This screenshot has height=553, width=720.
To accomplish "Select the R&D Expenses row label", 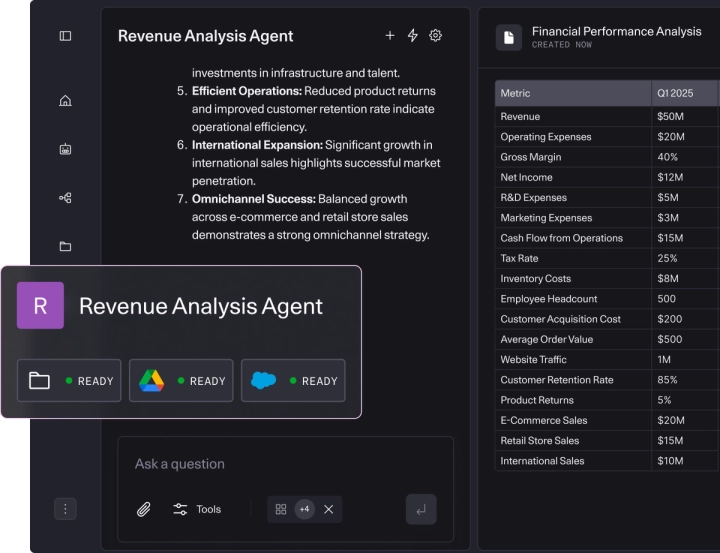I will (x=534, y=198).
